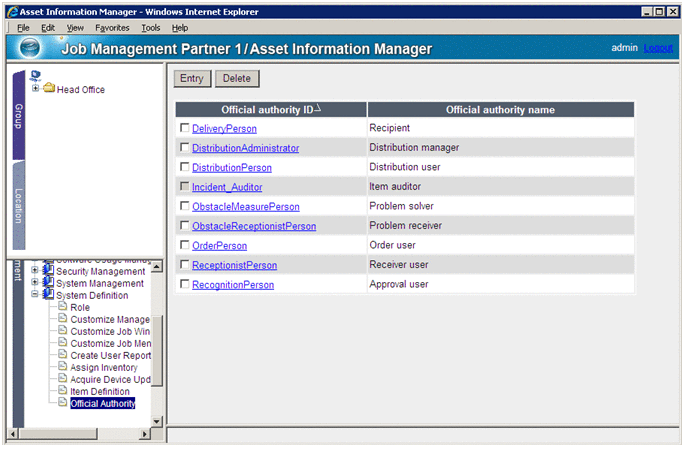This screenshot has width=685, height=449.
Task: Select the RecognitionPerson checkbox
Action: (184, 285)
